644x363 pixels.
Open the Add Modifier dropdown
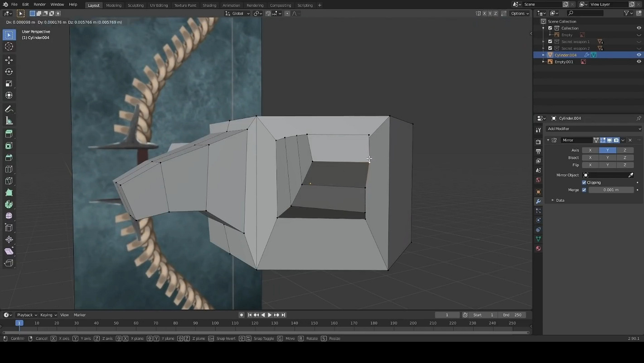pos(594,129)
